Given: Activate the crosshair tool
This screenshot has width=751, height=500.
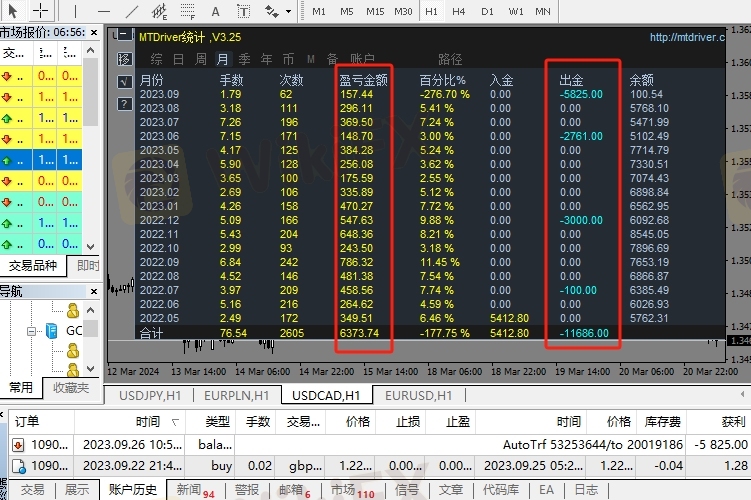Looking at the screenshot, I should (40, 11).
